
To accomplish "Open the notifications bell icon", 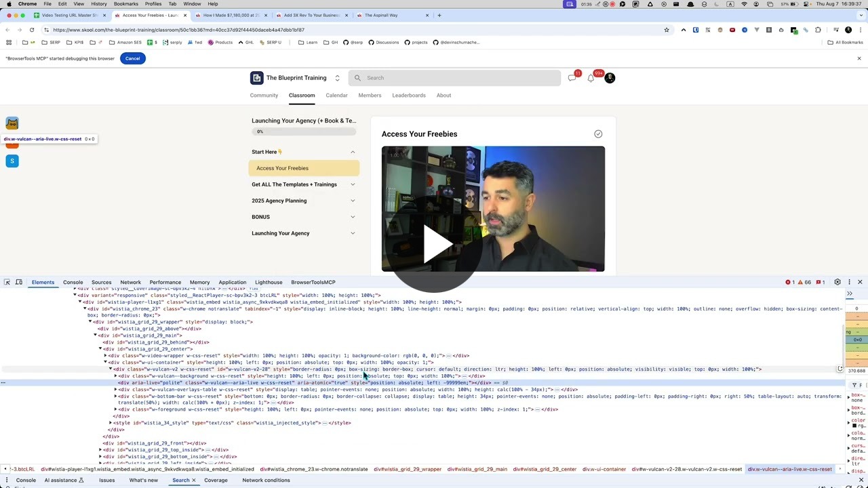I will coord(591,78).
